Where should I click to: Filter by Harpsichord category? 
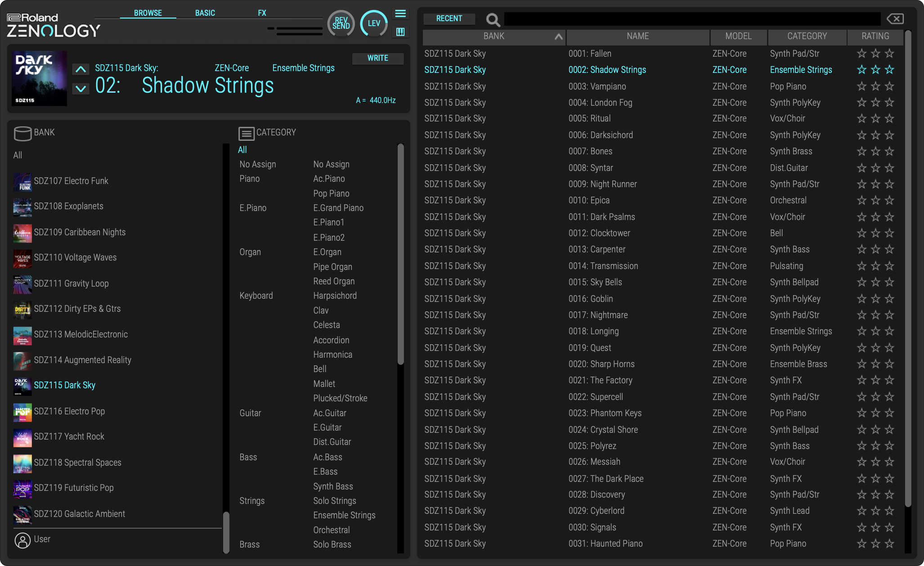[335, 296]
